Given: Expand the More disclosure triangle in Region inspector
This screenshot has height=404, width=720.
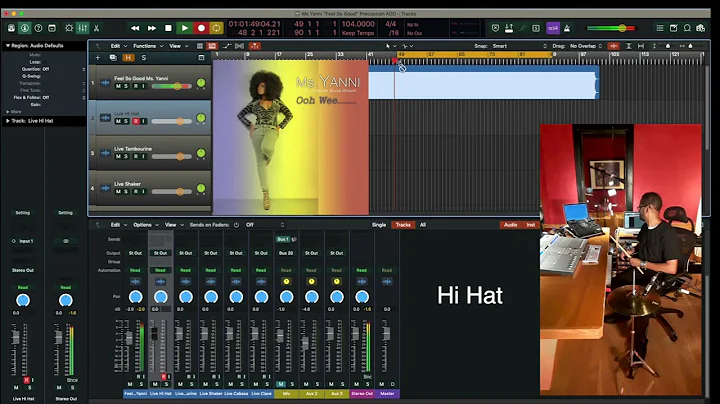Looking at the screenshot, I should (7, 112).
